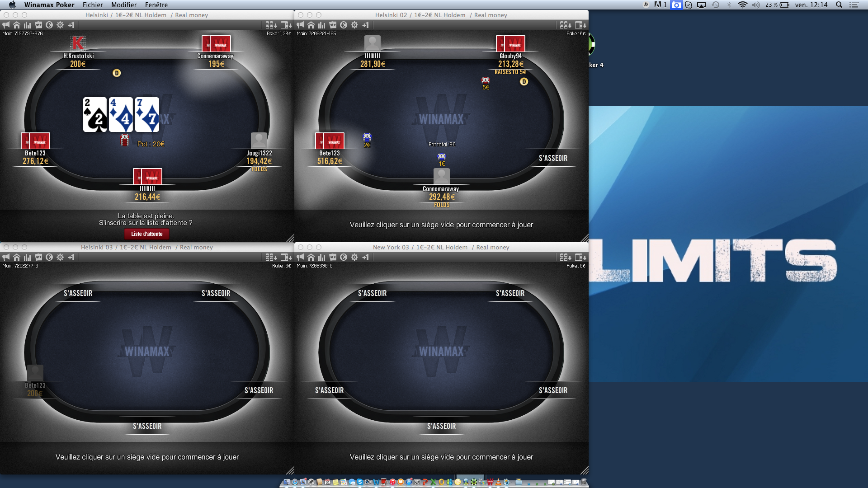Click the 'Pot : 20€' label in Helsinki table
This screenshot has width=868, height=488.
pyautogui.click(x=151, y=144)
